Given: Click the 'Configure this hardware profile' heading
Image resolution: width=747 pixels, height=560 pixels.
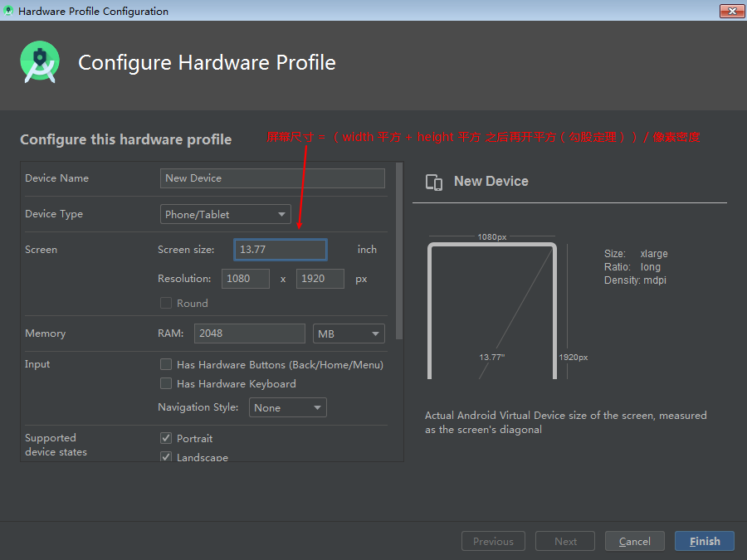Looking at the screenshot, I should coord(126,139).
